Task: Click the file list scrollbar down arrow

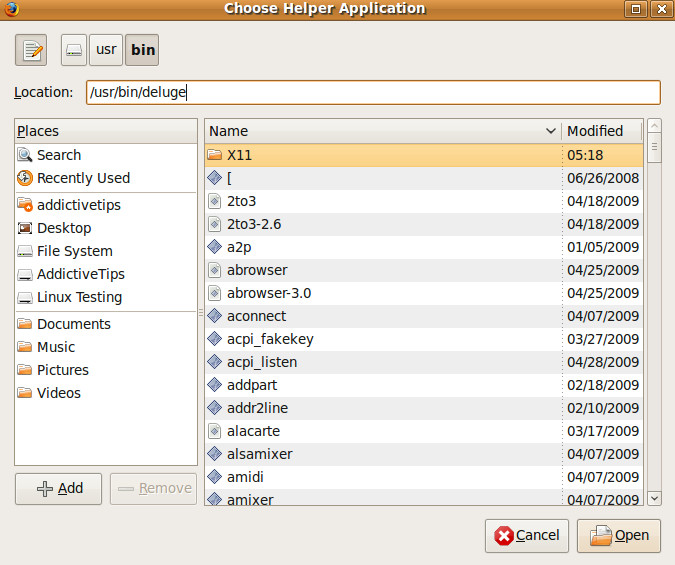Action: pos(654,498)
